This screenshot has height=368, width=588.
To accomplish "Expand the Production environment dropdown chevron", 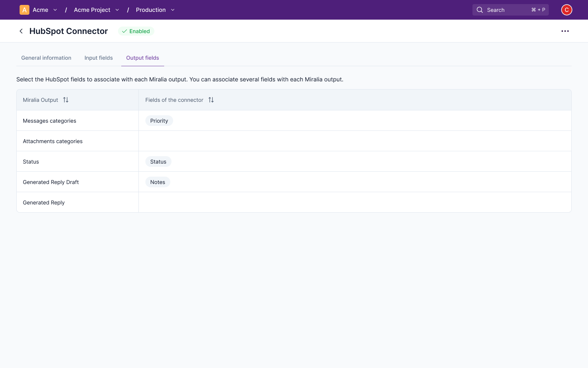I will [x=173, y=10].
